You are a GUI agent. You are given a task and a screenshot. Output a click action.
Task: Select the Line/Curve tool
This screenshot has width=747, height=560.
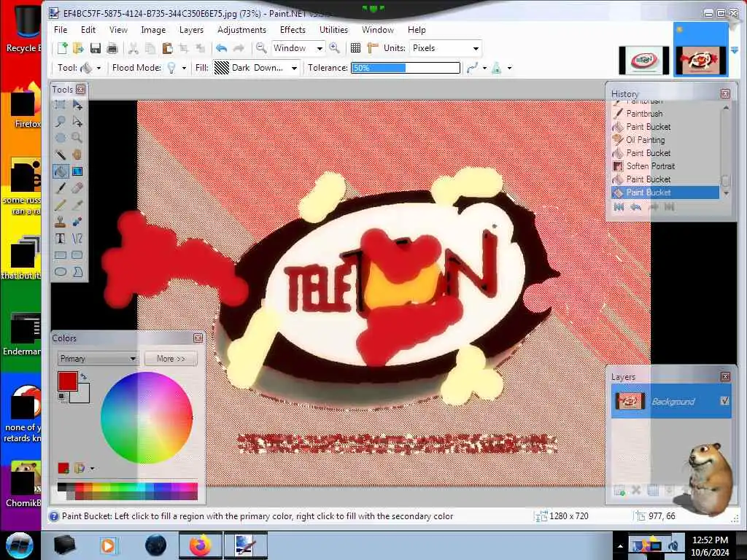[x=77, y=238]
